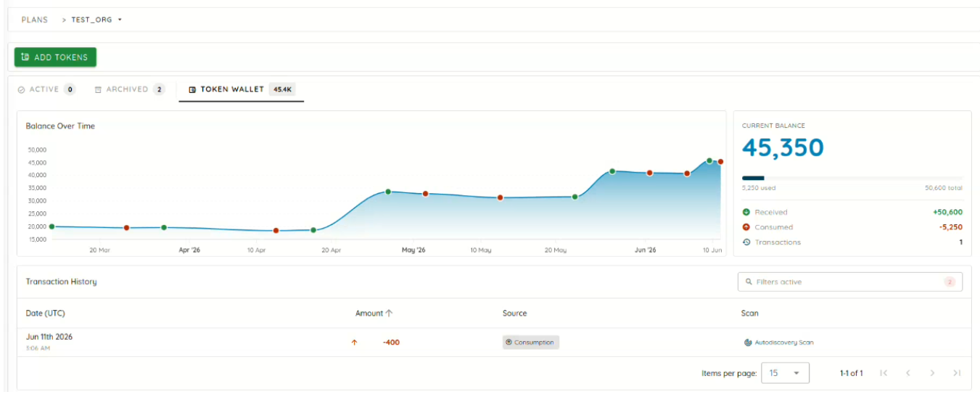Go to next page of transactions
980x397 pixels.
pyautogui.click(x=932, y=373)
